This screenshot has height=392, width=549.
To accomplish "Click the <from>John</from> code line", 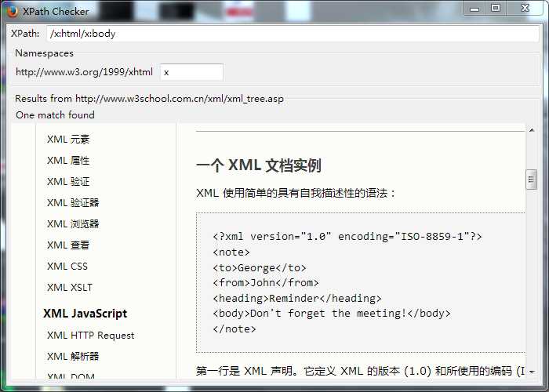I will [266, 283].
